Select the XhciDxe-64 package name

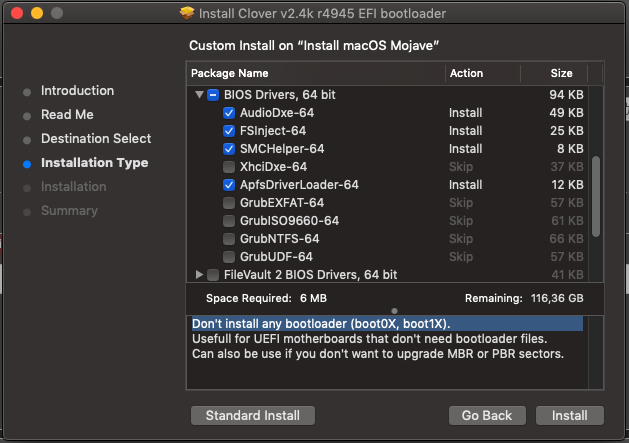[274, 167]
